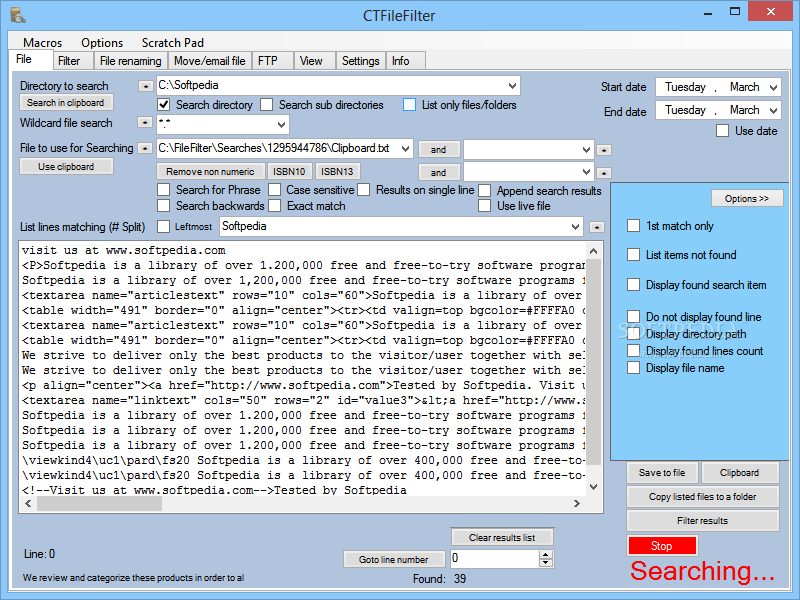
Task: Click the Options >> button
Action: pos(747,198)
